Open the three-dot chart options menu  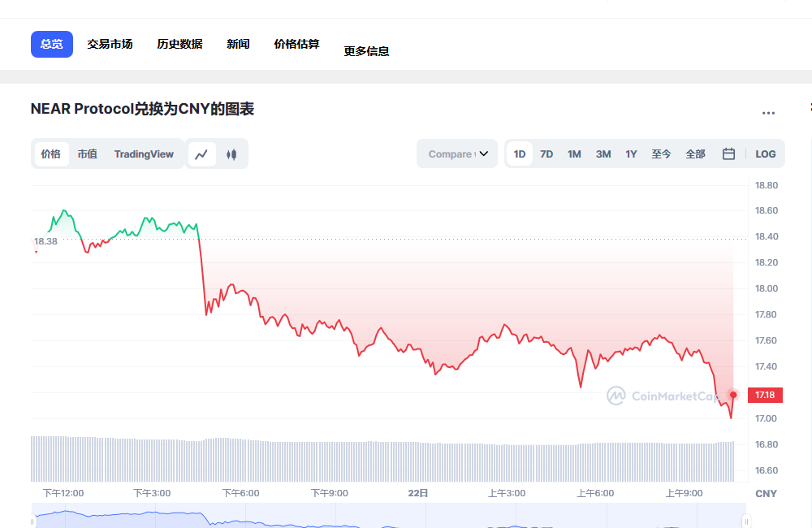tap(768, 112)
